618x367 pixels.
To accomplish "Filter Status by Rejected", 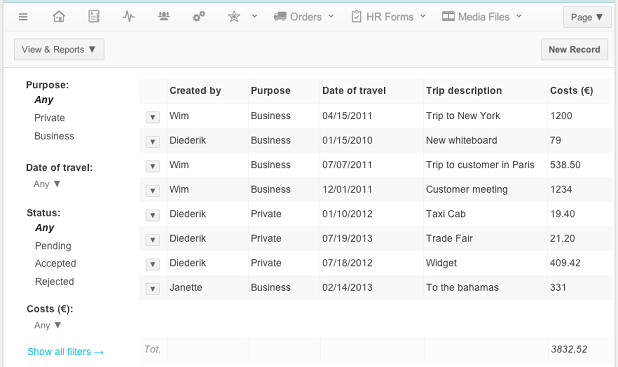I will [54, 281].
